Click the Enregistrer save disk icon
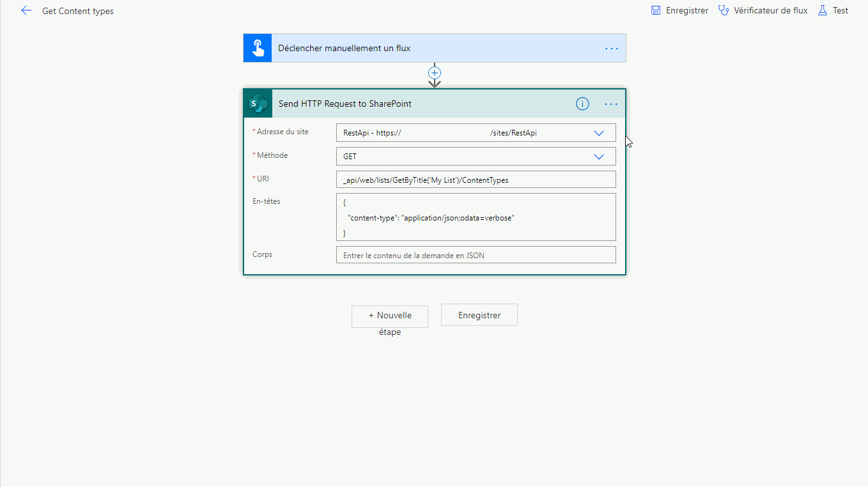Viewport: 868px width, 487px height. click(656, 10)
